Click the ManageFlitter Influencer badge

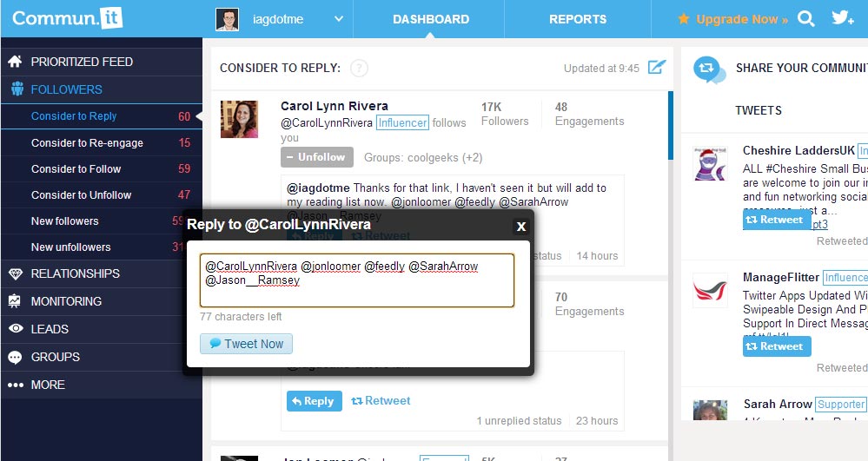point(845,277)
